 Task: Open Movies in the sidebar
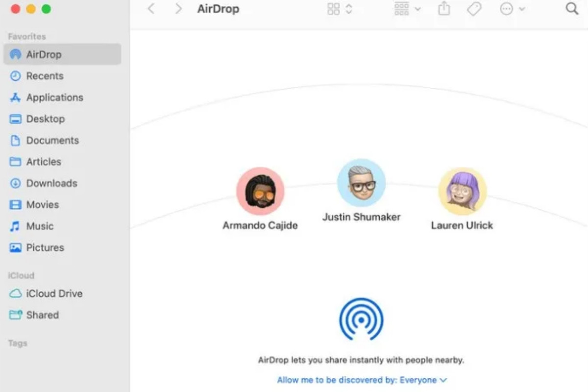(43, 205)
